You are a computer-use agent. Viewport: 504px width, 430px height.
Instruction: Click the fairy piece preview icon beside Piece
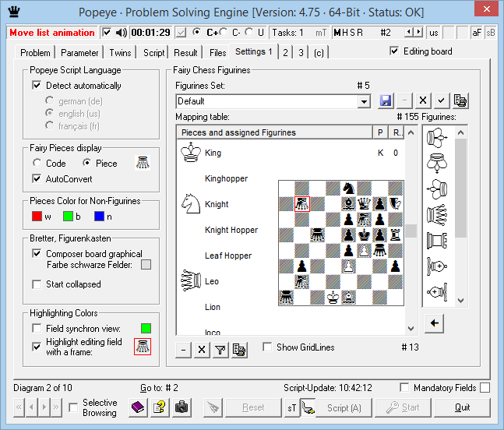click(143, 163)
